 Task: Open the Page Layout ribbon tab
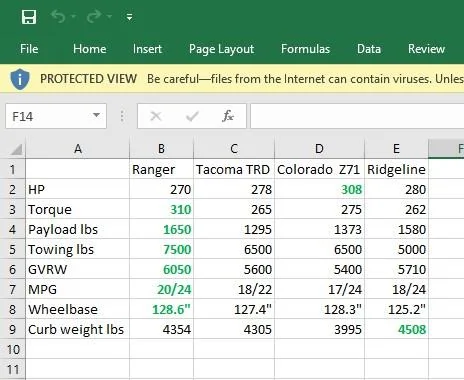click(x=221, y=49)
